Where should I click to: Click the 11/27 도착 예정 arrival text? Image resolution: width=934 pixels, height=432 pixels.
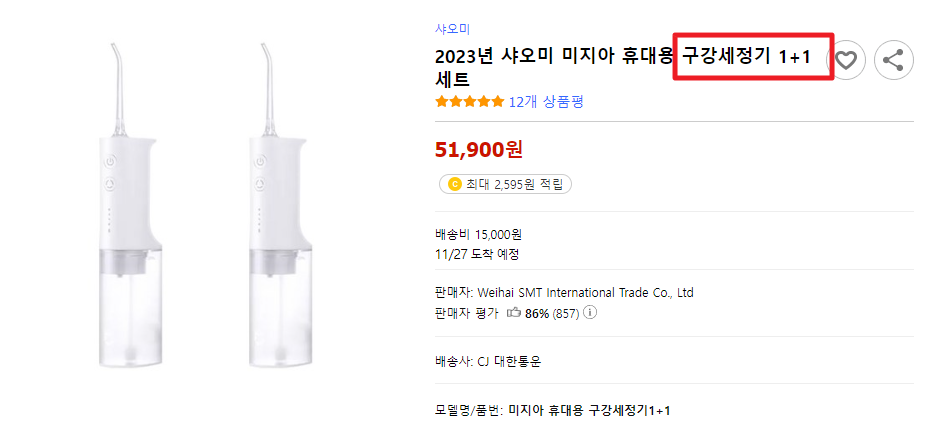[x=476, y=254]
